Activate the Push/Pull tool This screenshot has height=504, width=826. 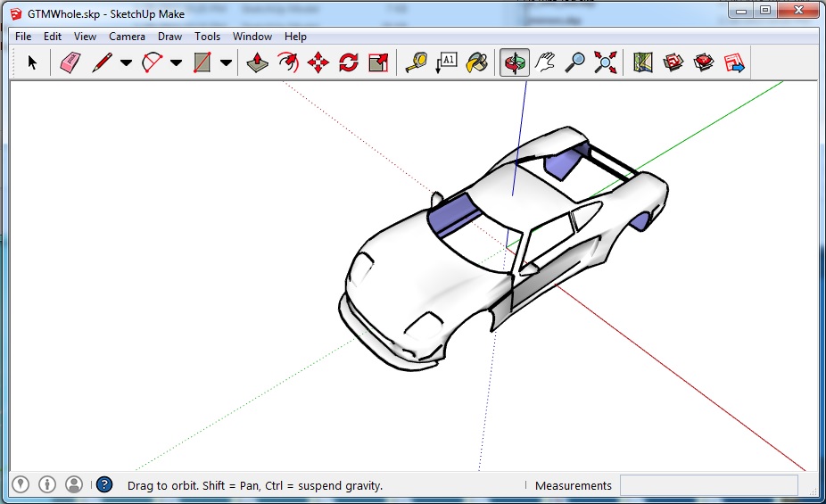(x=258, y=62)
